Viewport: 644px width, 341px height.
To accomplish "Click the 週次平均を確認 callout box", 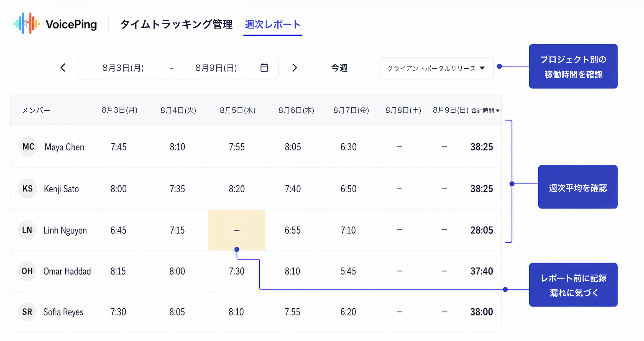I will [x=578, y=187].
